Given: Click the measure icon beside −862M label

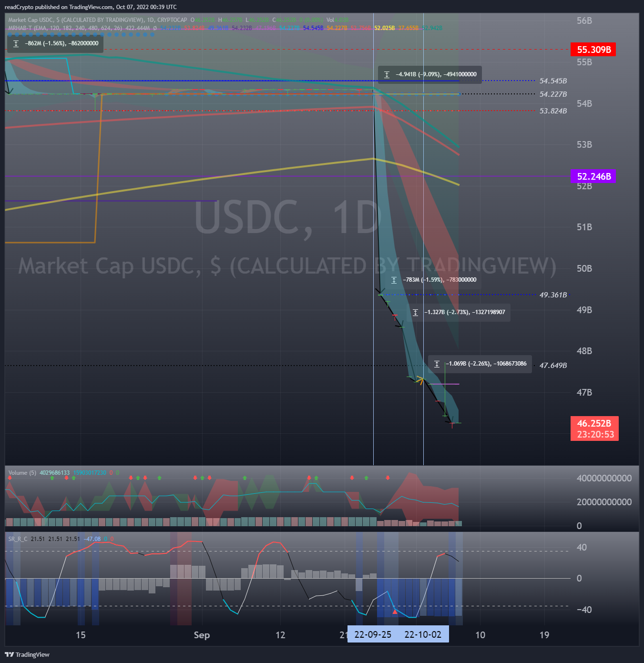Looking at the screenshot, I should pos(16,43).
